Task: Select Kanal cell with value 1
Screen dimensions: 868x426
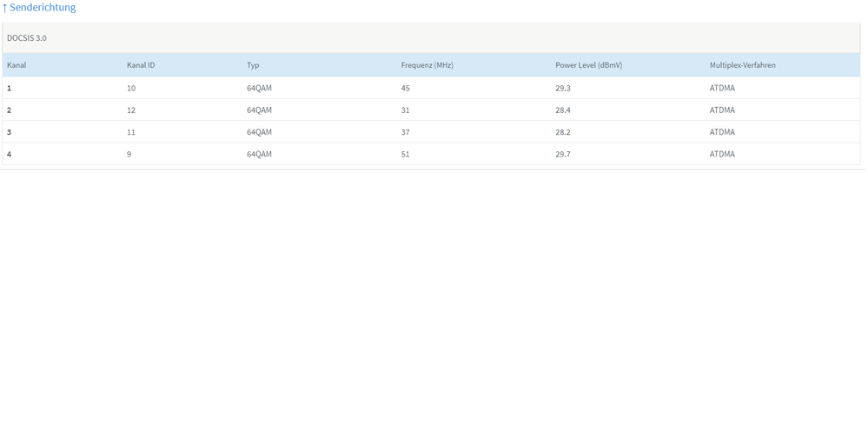Action: [x=9, y=88]
